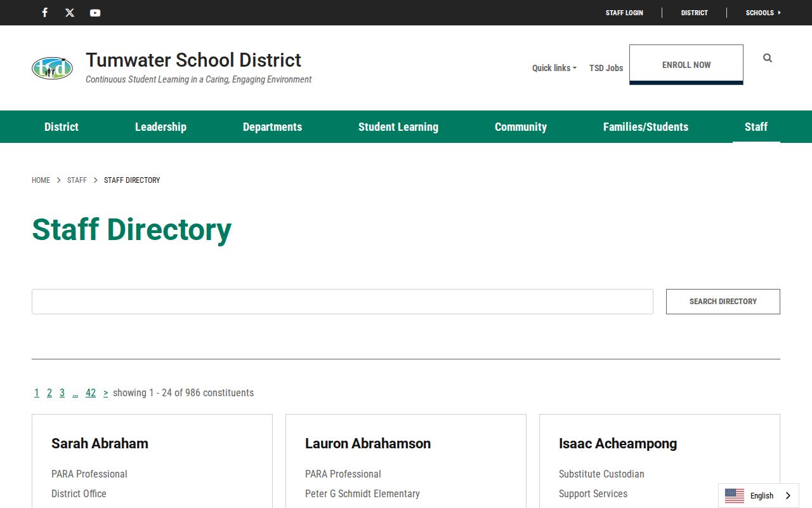Open the District link in top bar
812x508 pixels.
694,13
